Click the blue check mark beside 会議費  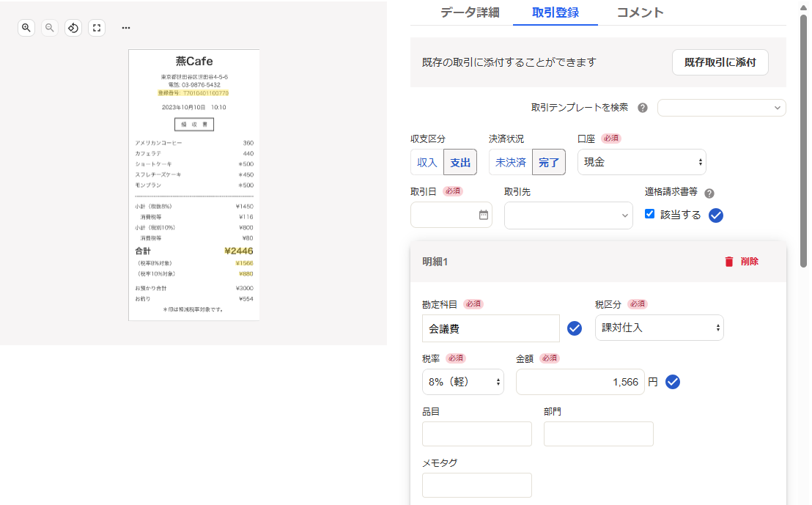pos(575,328)
